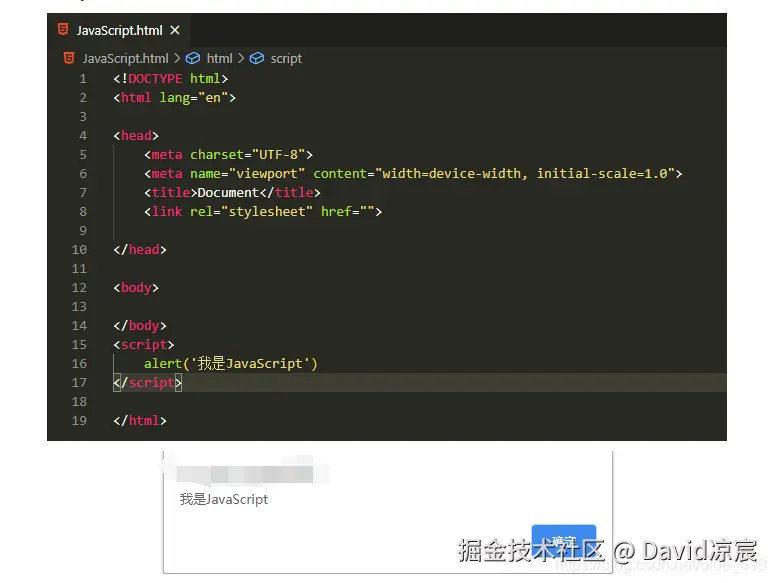776x583 pixels.
Task: Click the HTML5 file icon in tab
Action: 63,29
